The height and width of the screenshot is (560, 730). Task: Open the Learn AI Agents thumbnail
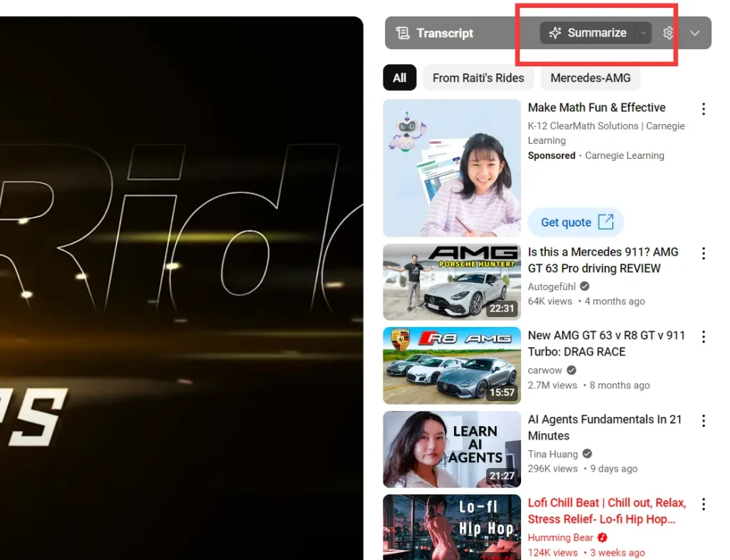(452, 449)
